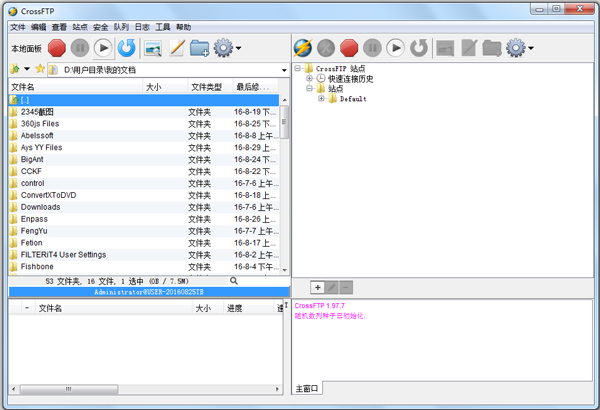
Task: Click the minus remove site button
Action: [x=346, y=287]
